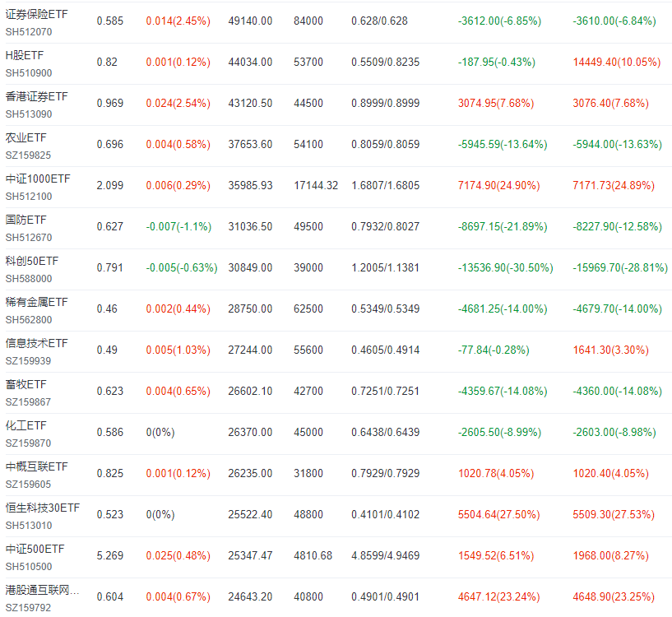Select stock code SZ159825

28,155
